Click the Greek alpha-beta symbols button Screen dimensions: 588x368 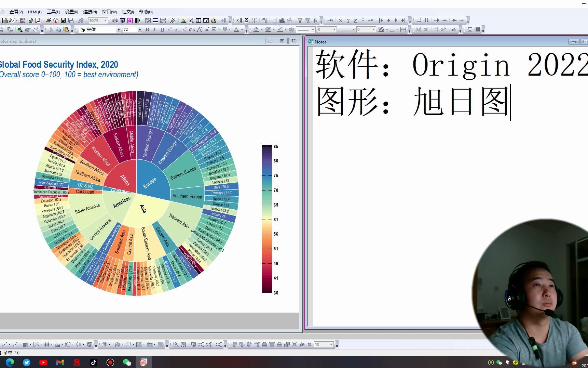(x=192, y=30)
